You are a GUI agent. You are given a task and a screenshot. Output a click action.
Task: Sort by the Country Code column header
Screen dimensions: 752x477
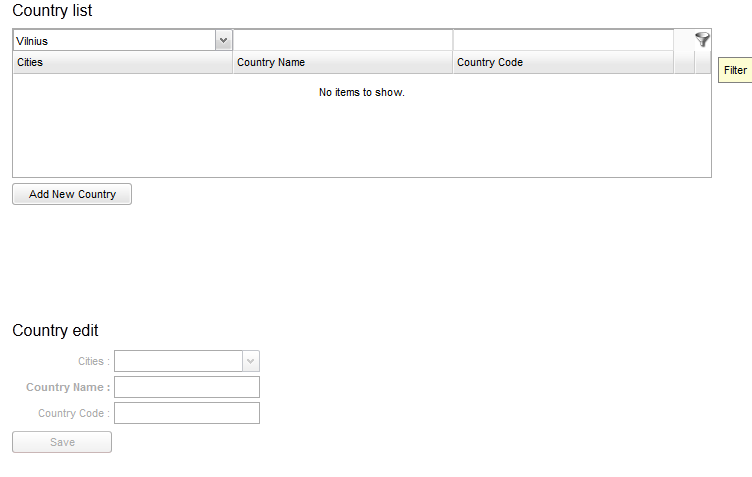(562, 62)
